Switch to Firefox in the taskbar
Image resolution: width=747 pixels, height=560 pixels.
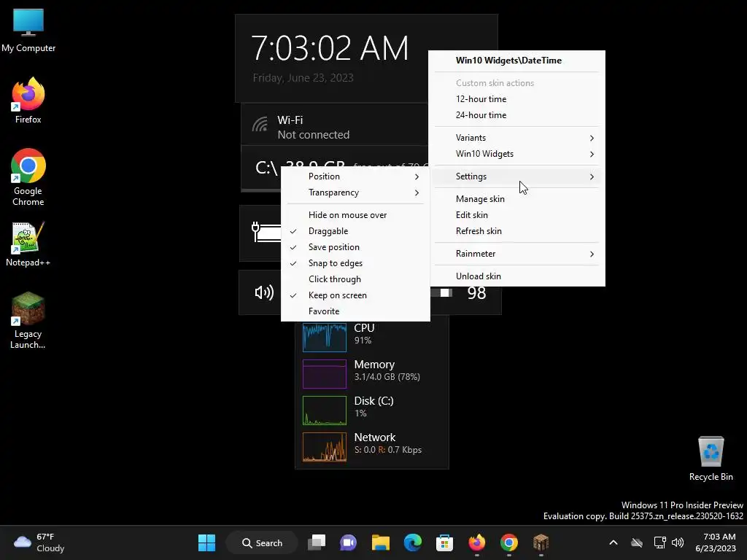coord(477,542)
